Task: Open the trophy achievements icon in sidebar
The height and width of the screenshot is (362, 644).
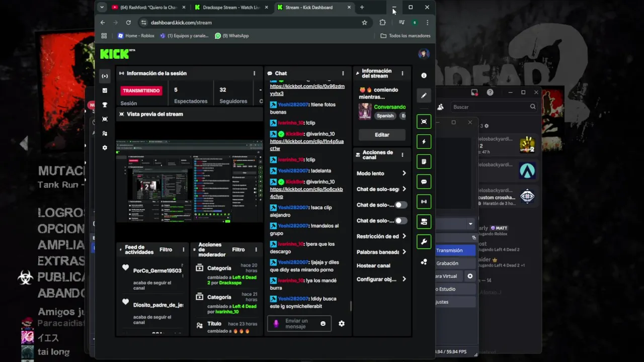Action: pyautogui.click(x=105, y=105)
